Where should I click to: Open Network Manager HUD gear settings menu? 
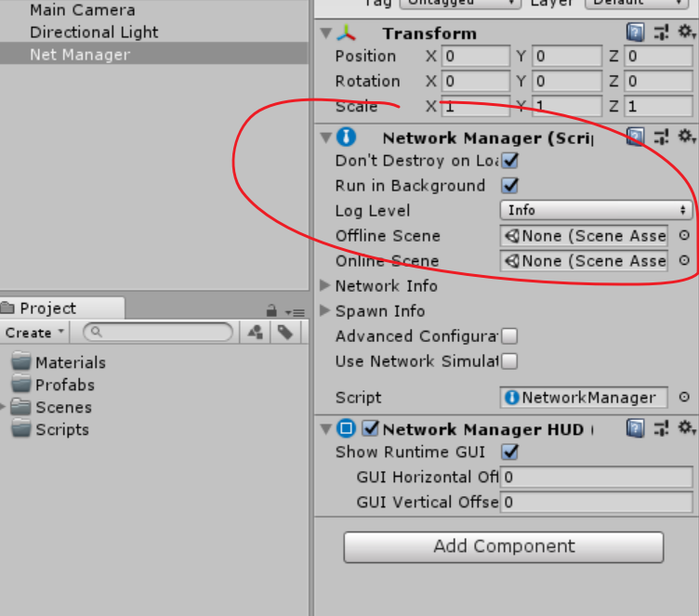click(687, 428)
